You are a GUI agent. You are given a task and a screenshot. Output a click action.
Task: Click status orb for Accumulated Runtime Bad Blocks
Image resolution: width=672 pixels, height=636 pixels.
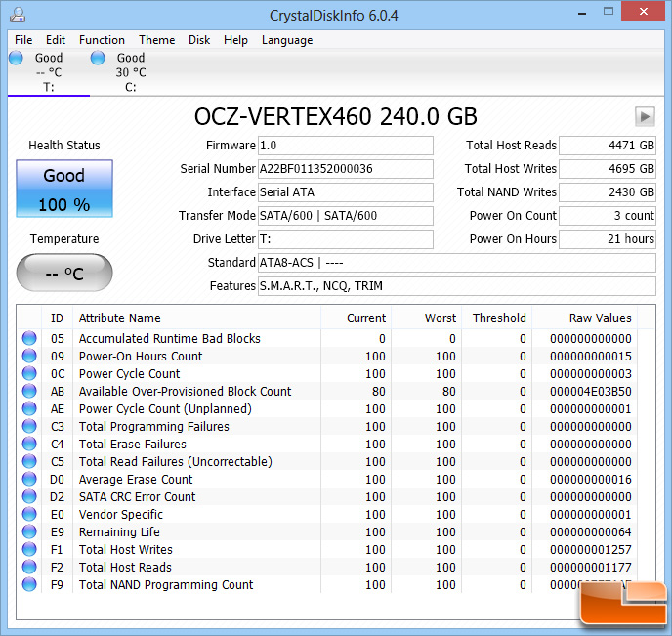click(29, 338)
